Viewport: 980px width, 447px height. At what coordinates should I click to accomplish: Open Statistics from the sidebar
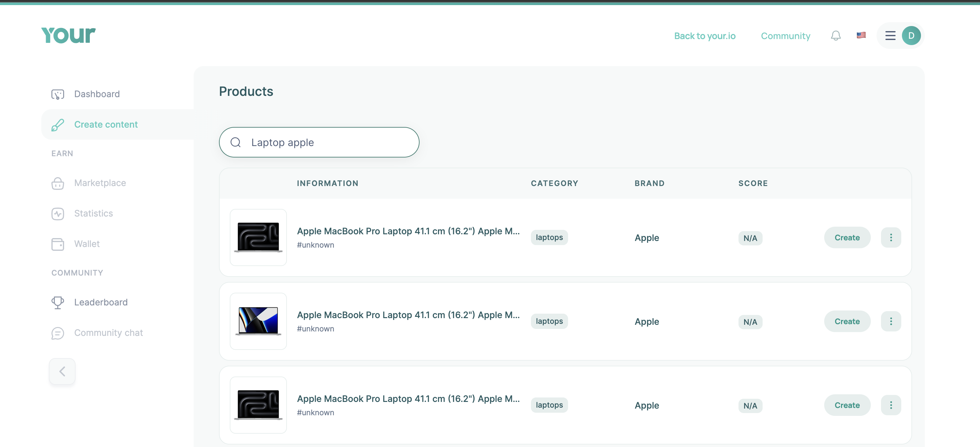click(93, 213)
